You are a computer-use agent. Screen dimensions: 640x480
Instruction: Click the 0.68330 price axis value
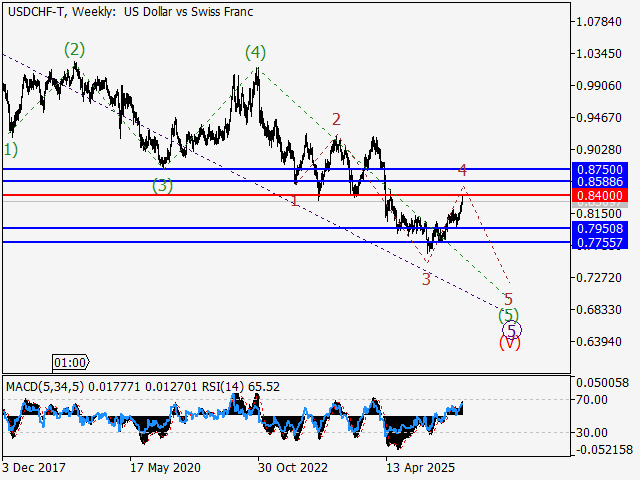599,309
